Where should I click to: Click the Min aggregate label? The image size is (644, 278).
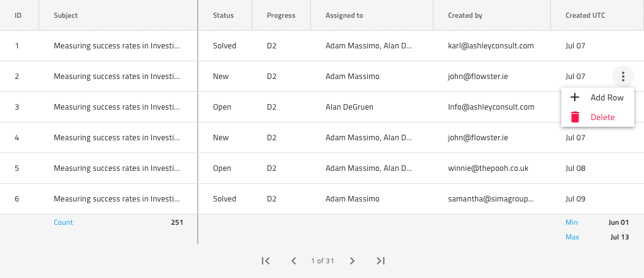point(572,222)
